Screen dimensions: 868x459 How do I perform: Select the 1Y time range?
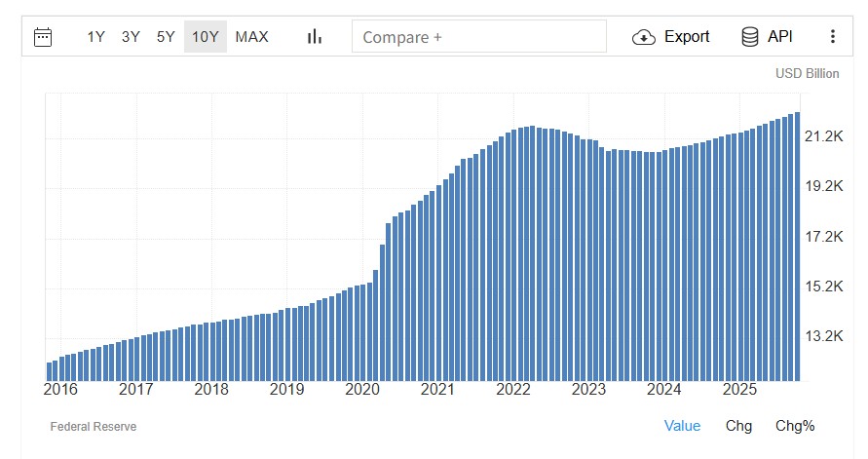[95, 37]
